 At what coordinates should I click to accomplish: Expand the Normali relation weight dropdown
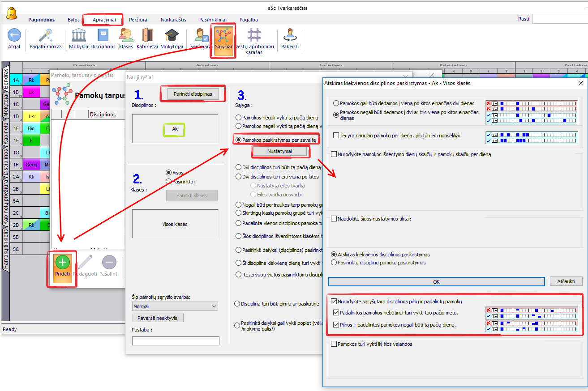pyautogui.click(x=175, y=306)
